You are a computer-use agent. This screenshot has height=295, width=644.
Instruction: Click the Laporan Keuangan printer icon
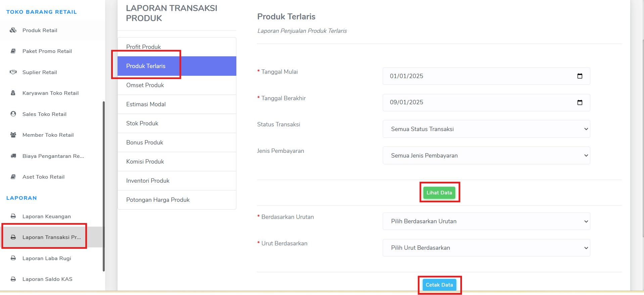(x=13, y=216)
